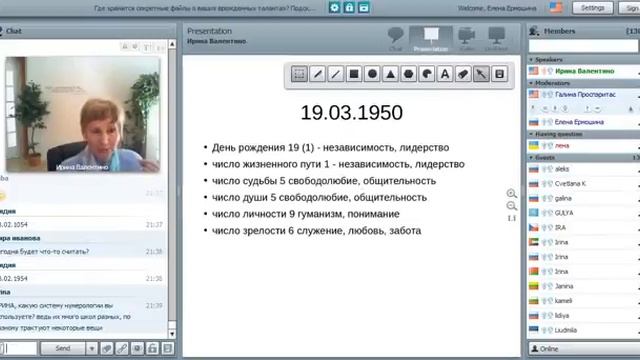Click chat scrollbar up arrow

[172, 44]
